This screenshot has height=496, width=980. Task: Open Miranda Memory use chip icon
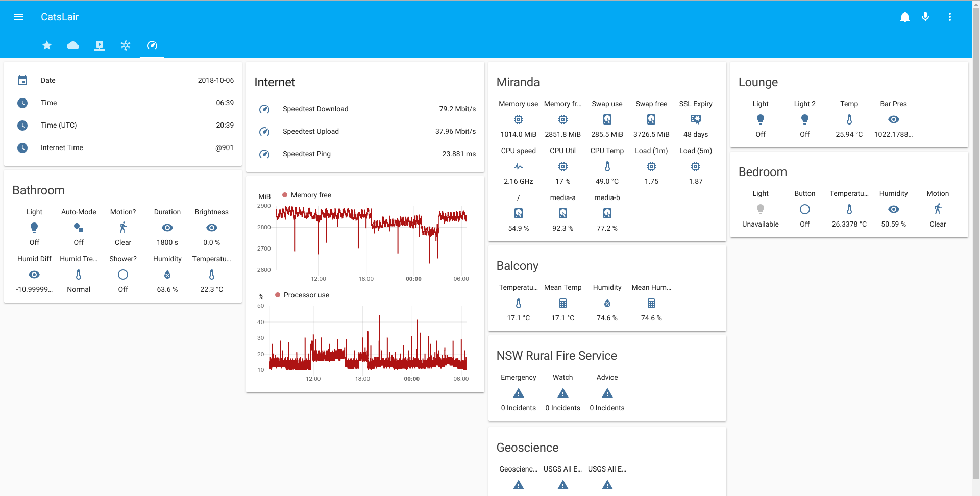pos(519,119)
